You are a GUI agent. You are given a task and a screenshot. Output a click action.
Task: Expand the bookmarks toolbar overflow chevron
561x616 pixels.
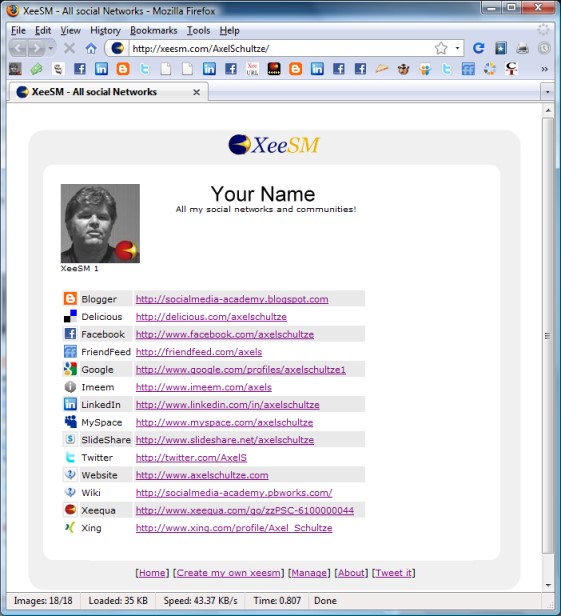click(544, 69)
